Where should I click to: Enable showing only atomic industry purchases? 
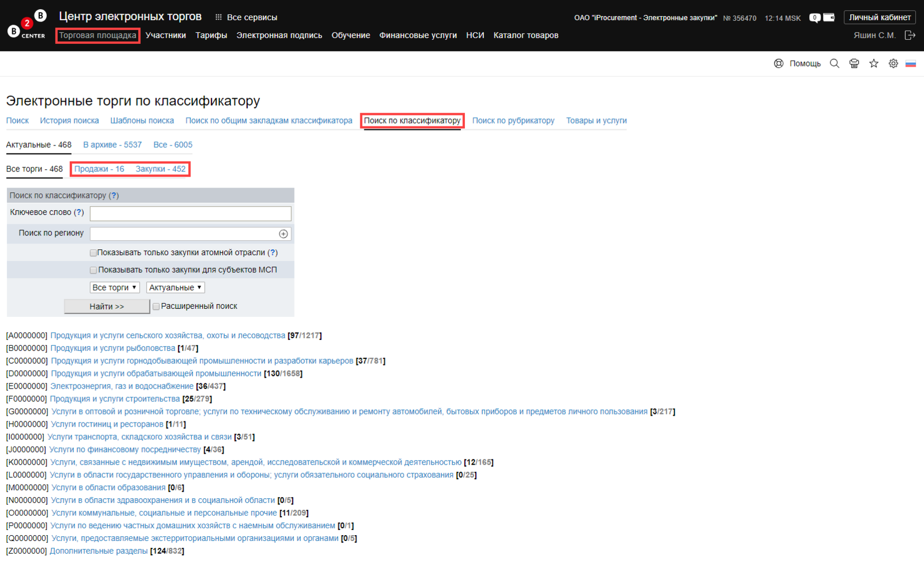coord(94,253)
